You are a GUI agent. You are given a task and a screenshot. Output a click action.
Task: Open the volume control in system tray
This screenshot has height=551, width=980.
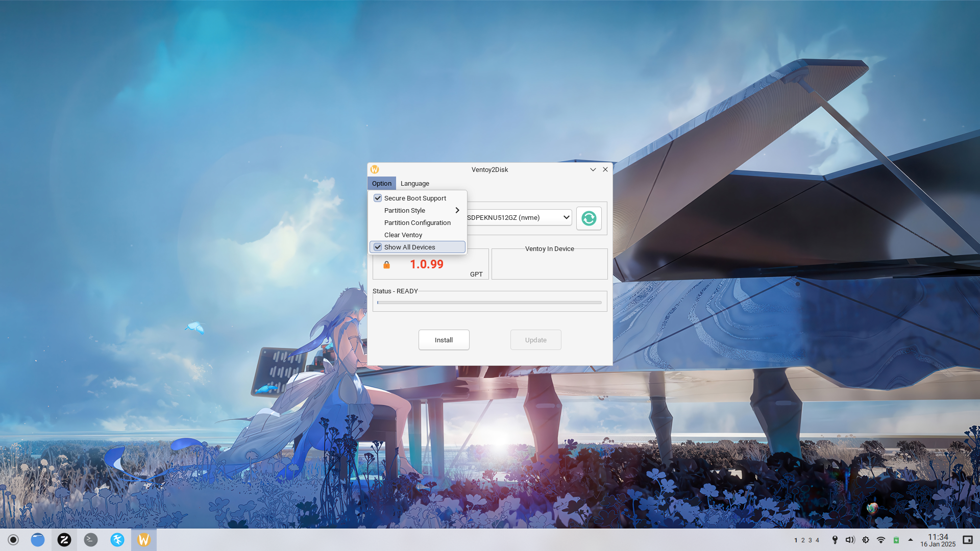coord(850,540)
